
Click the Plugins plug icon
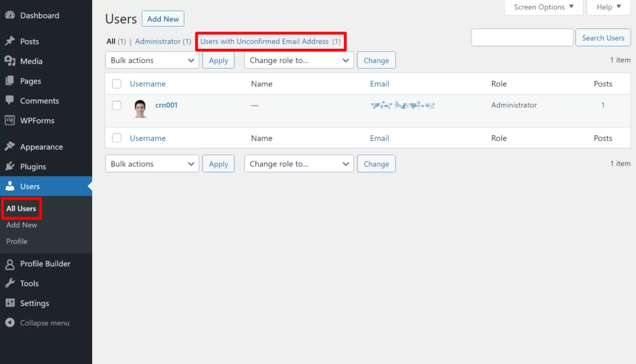[x=10, y=167]
